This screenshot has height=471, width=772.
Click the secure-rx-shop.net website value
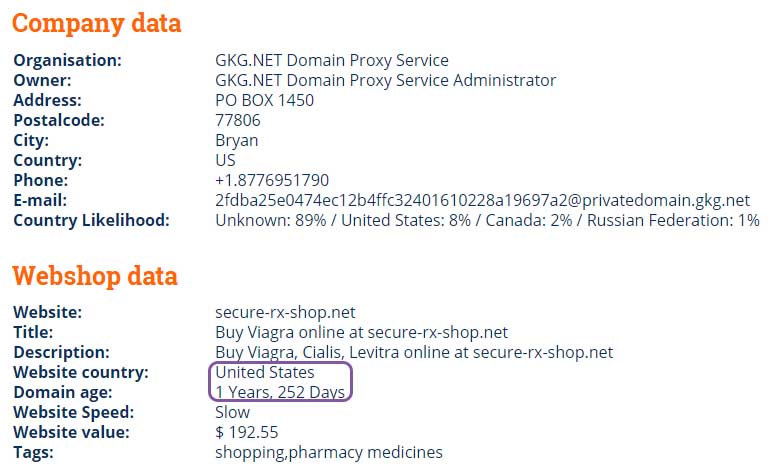click(x=285, y=312)
